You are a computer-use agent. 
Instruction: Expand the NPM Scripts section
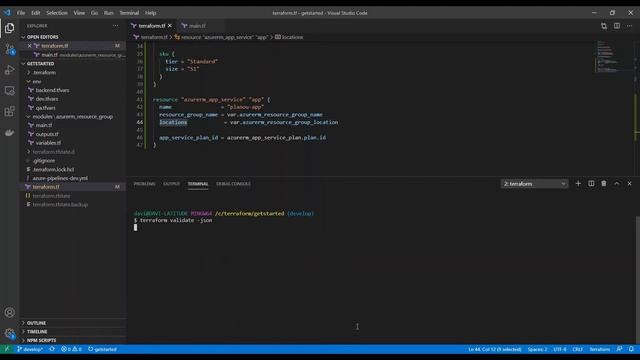tap(73, 340)
